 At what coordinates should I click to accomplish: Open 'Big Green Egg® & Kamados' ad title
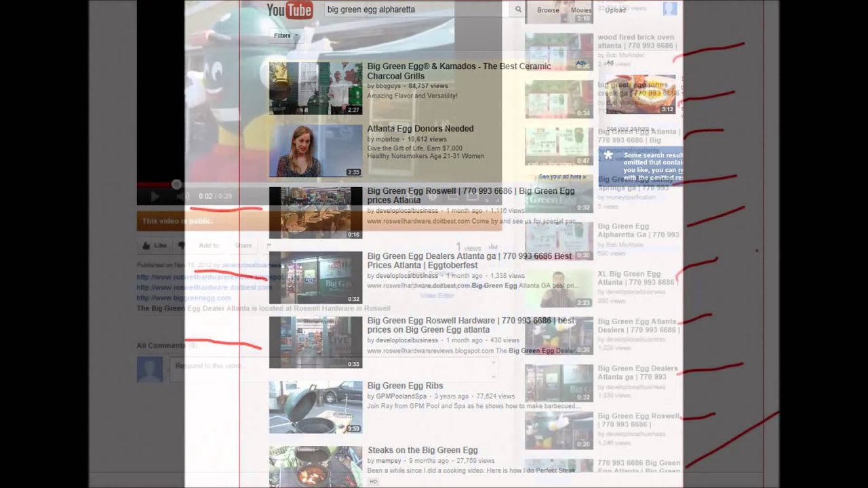tap(459, 71)
